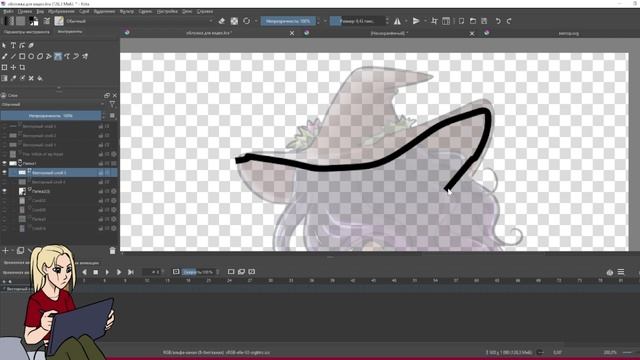The width and height of the screenshot is (640, 360).
Task: Float the layers docker panel
Action: pyautogui.click(x=107, y=96)
